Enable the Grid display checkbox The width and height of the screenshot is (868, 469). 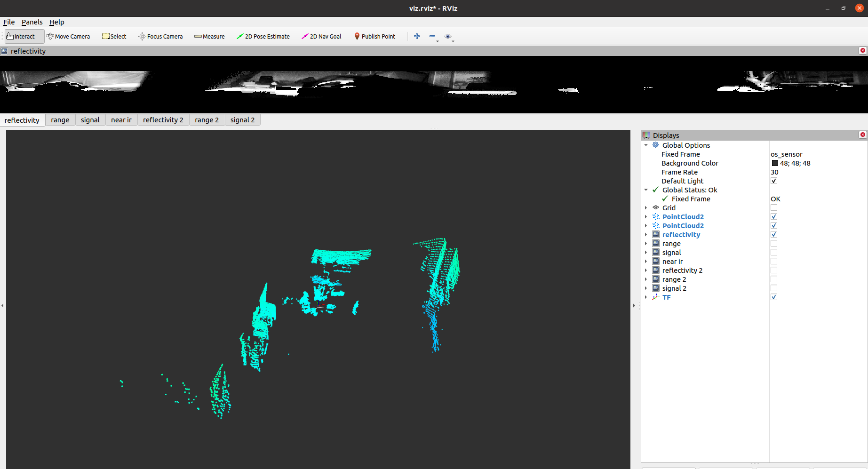[774, 207]
